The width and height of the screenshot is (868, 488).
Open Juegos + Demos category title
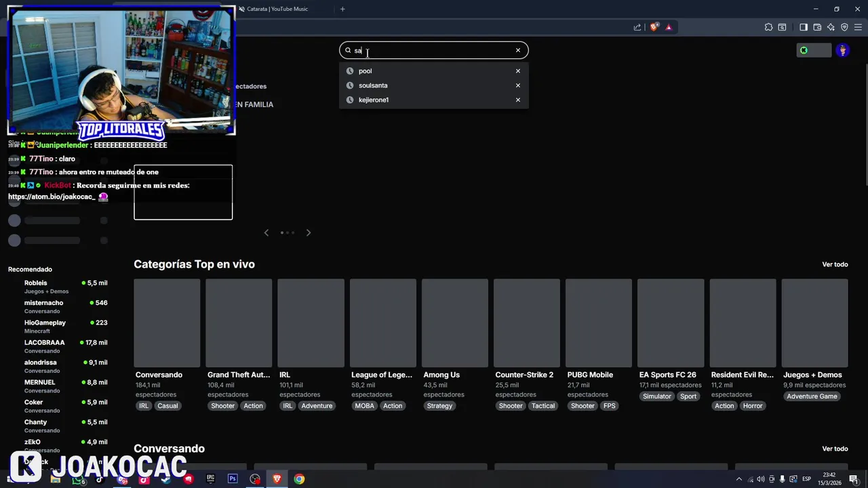pyautogui.click(x=812, y=375)
